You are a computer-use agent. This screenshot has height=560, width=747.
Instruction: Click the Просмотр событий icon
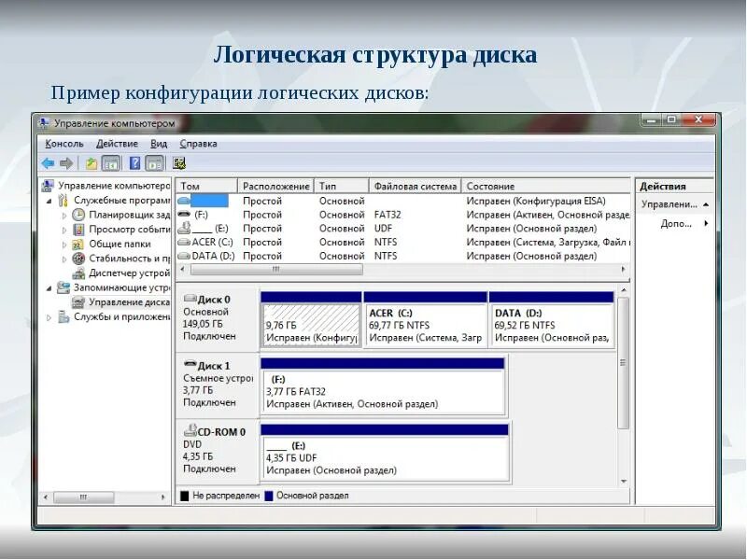pos(78,229)
